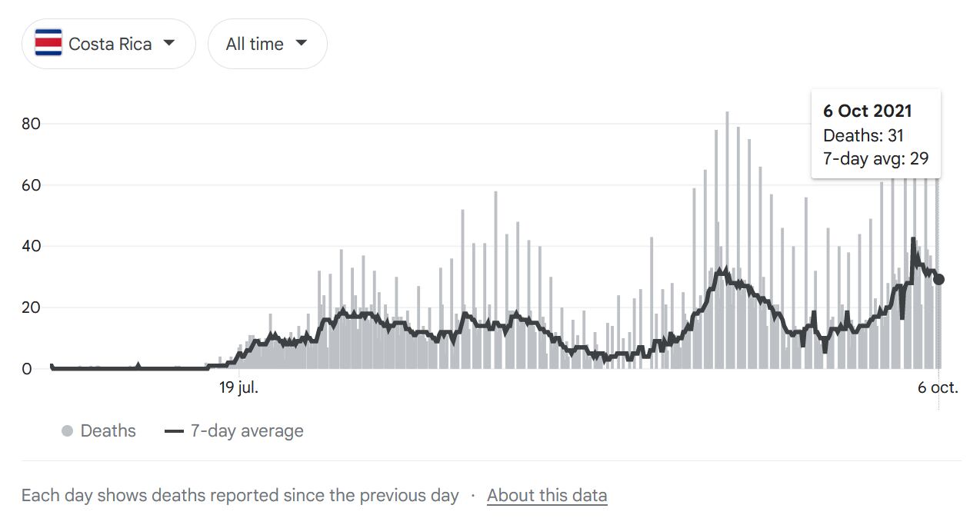980x525 pixels.
Task: Click the "Deaths: 31" tooltip line
Action: click(x=863, y=135)
